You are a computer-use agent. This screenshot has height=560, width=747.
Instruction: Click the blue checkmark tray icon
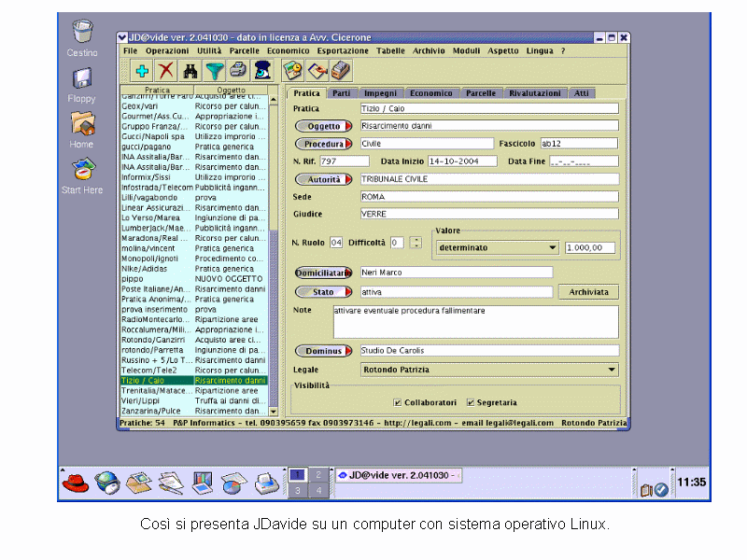coord(661,489)
